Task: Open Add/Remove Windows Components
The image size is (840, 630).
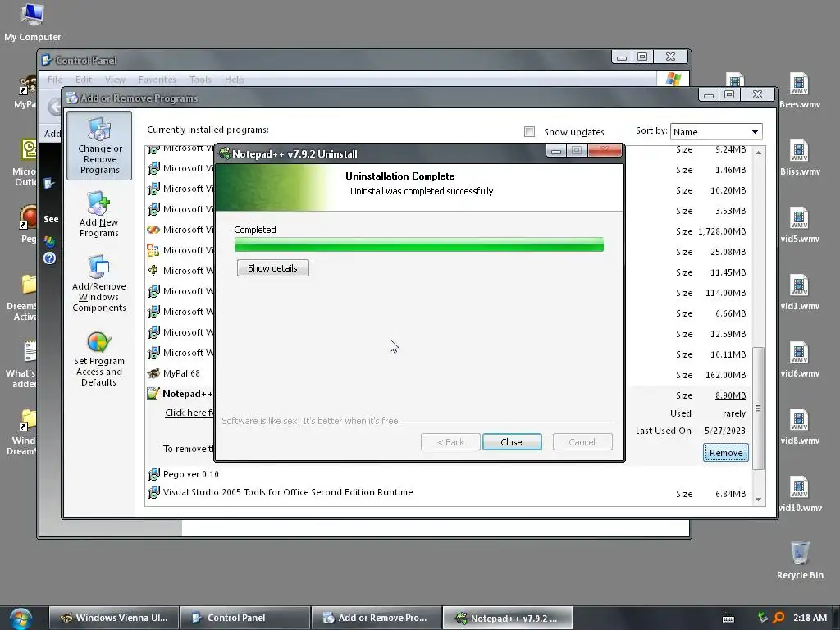Action: 99,283
